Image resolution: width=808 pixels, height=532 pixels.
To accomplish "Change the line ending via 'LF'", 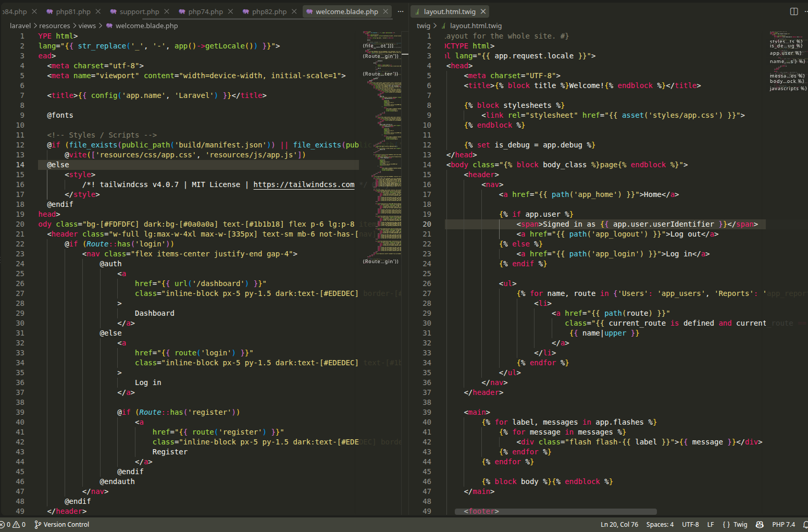I will point(711,525).
